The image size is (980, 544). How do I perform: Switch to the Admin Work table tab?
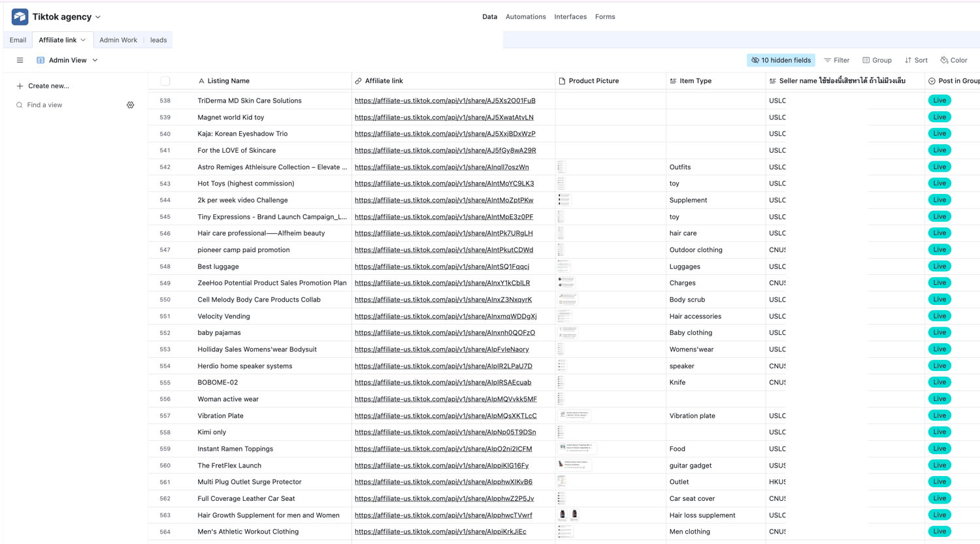[118, 40]
